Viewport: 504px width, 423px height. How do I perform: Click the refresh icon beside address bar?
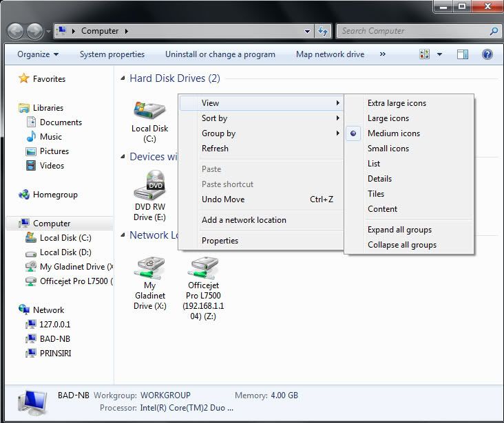[323, 31]
